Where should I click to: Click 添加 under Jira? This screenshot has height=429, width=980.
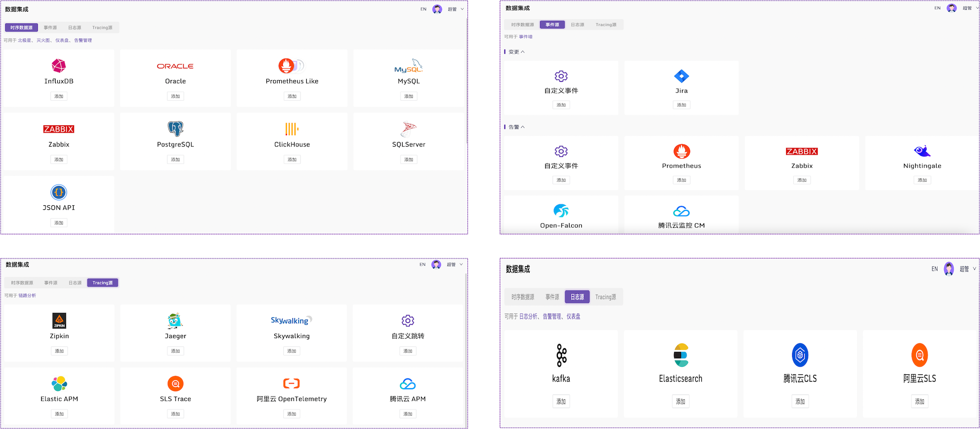click(681, 105)
